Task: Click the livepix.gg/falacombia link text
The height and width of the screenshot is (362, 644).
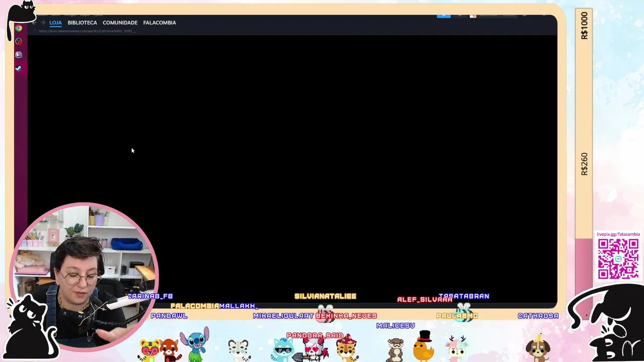Action: [x=618, y=234]
